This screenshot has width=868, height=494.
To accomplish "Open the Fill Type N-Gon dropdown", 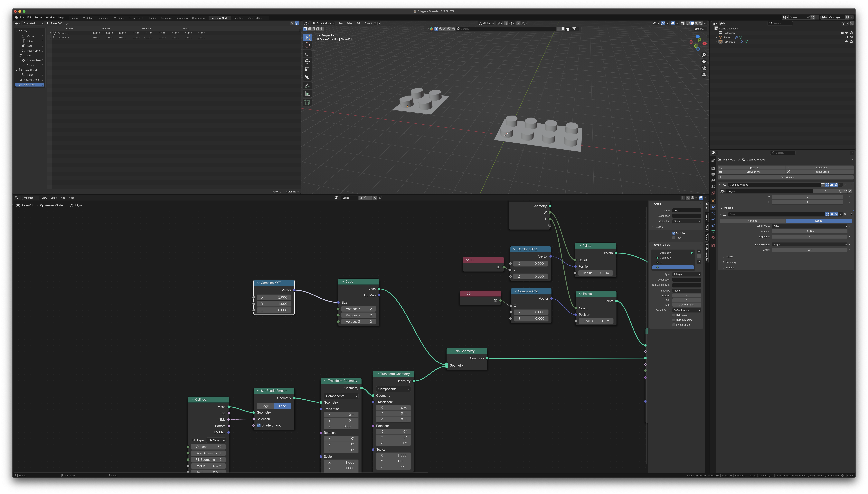I will click(x=216, y=440).
